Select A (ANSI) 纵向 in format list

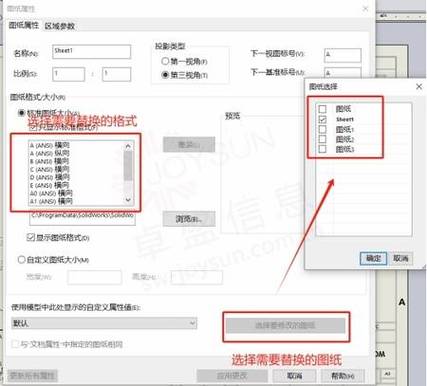(x=50, y=153)
